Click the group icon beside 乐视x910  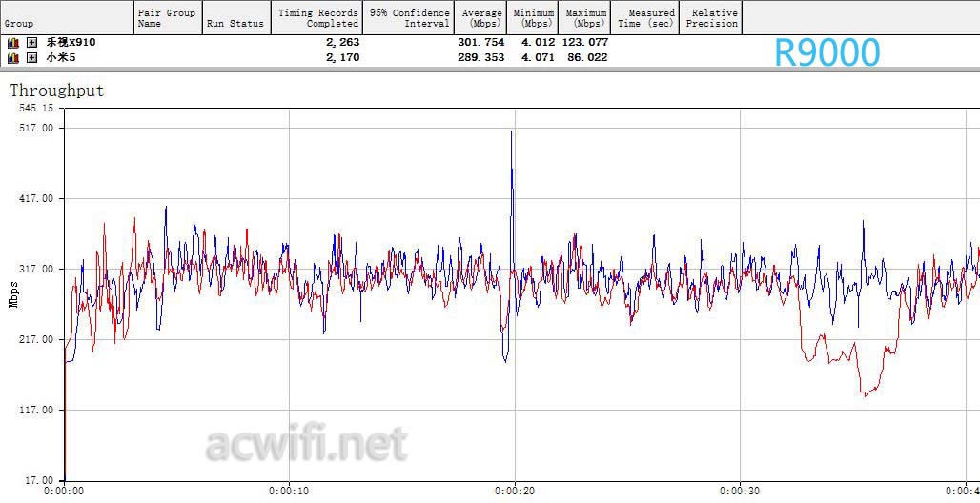(13, 43)
